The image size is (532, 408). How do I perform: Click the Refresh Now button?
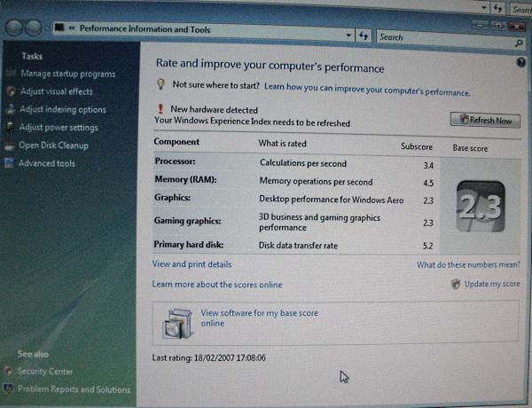click(x=485, y=120)
